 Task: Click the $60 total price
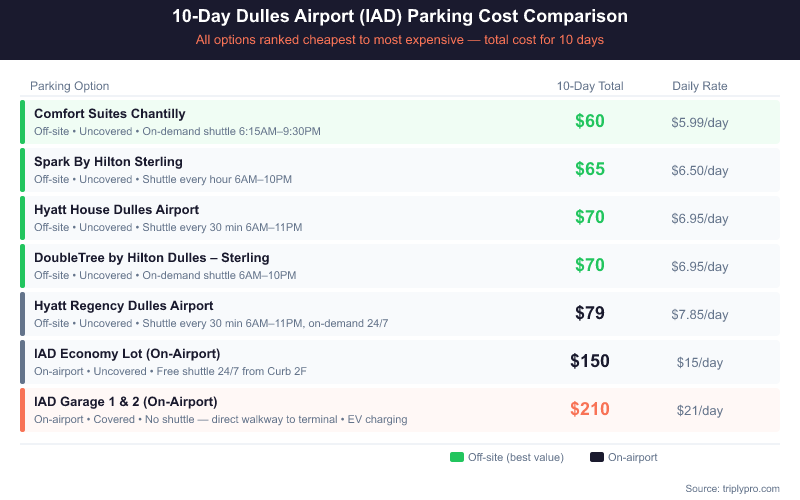(590, 121)
